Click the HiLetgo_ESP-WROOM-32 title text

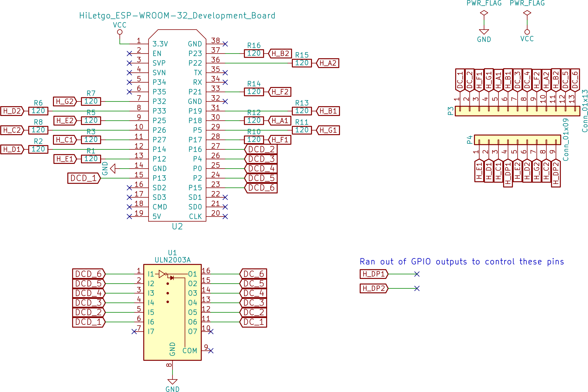(177, 16)
